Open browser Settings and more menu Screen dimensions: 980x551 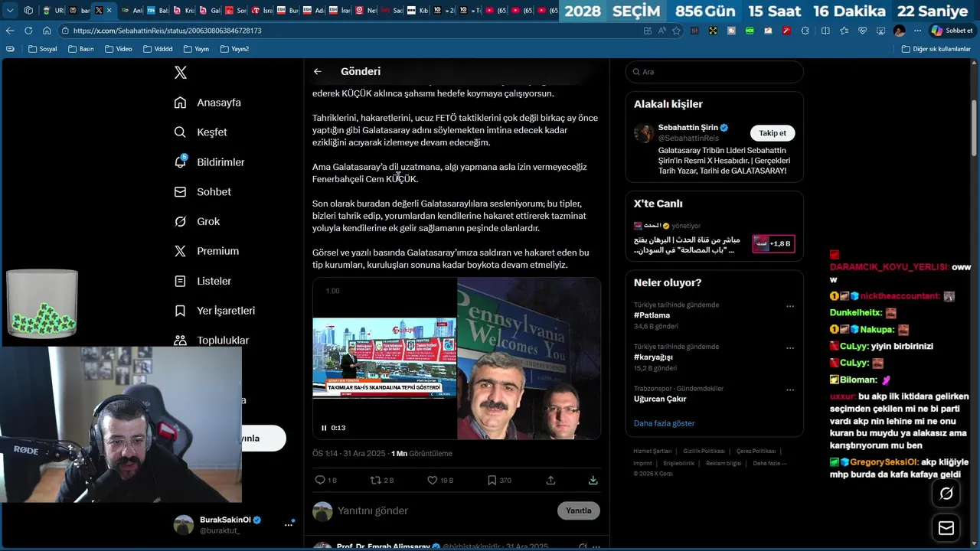[918, 31]
